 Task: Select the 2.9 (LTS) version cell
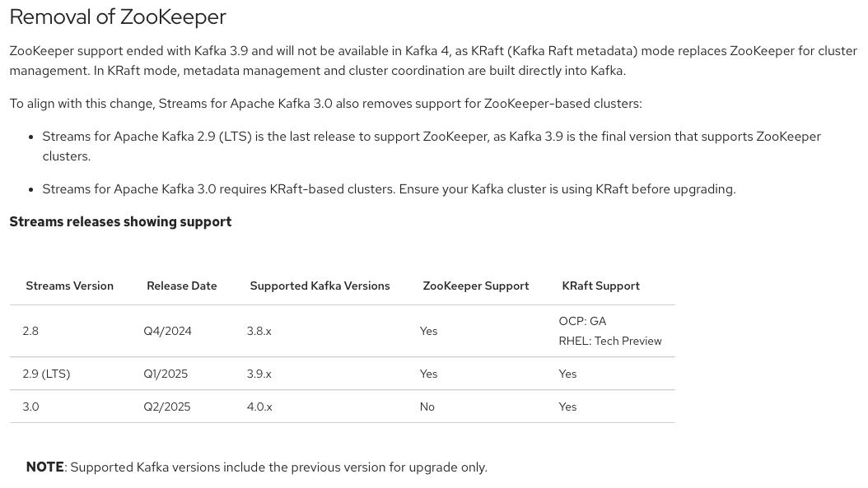coord(46,374)
